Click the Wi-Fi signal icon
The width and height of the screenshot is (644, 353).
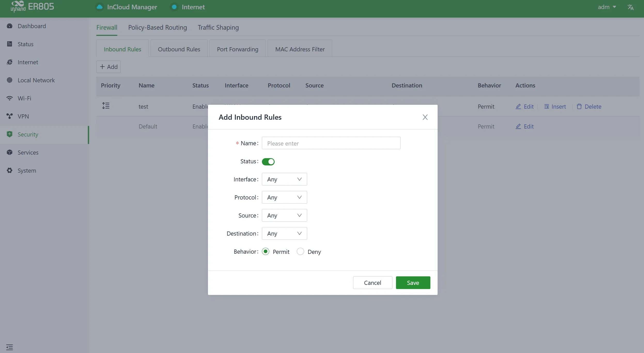coord(10,98)
